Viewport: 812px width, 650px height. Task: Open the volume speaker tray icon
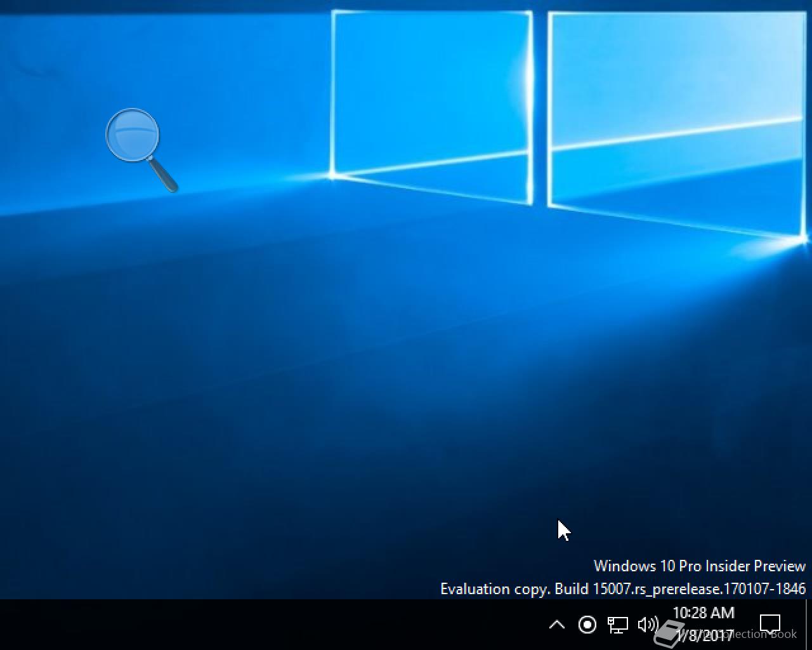point(648,625)
